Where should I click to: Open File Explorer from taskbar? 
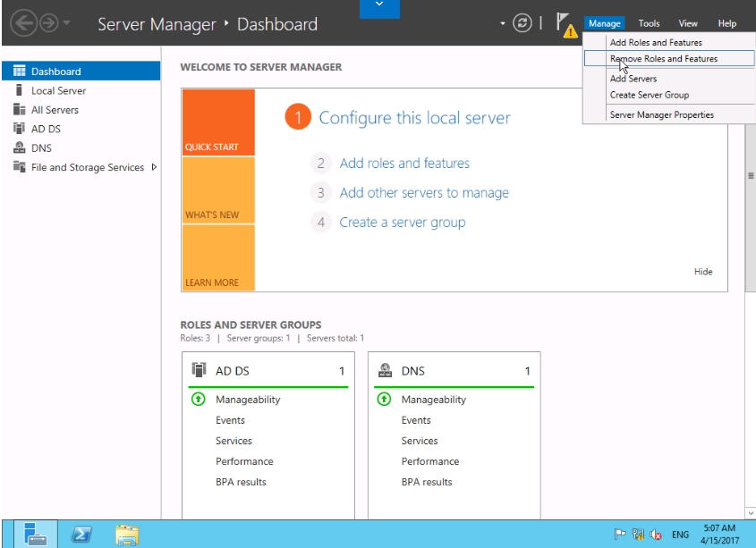[x=127, y=535]
